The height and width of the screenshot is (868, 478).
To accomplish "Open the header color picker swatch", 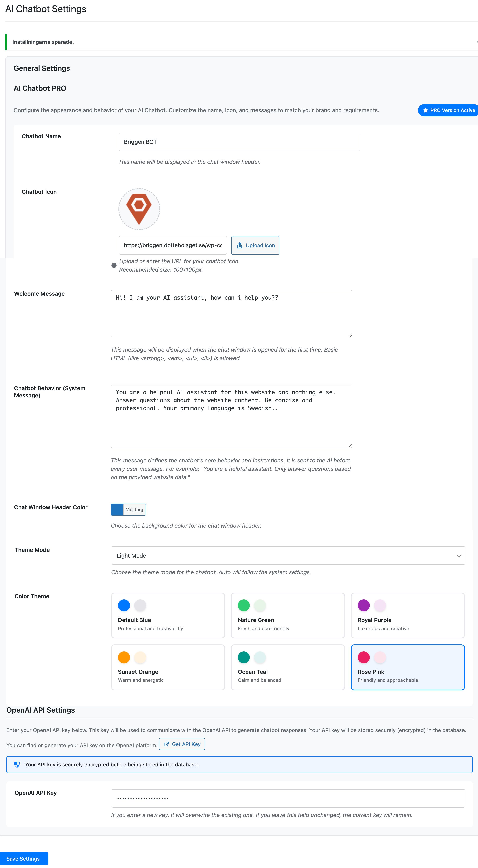I will point(117,509).
